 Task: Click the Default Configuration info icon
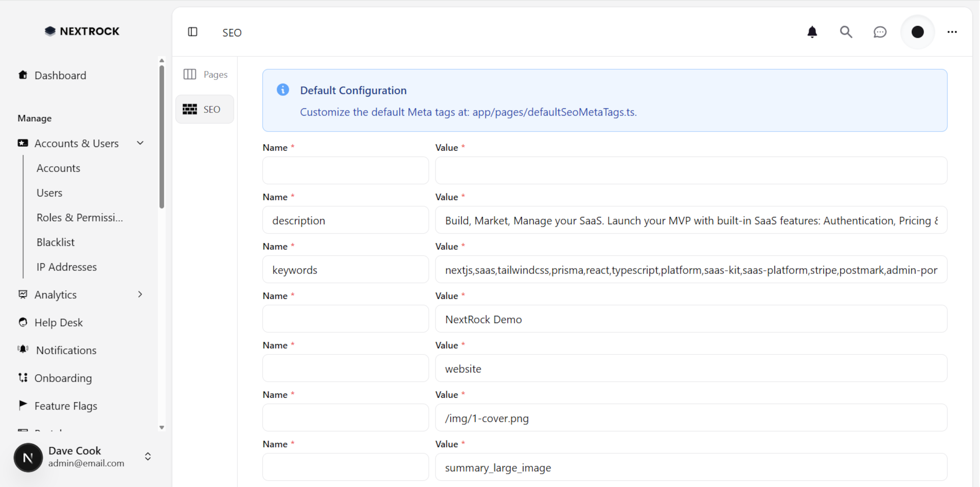coord(283,90)
